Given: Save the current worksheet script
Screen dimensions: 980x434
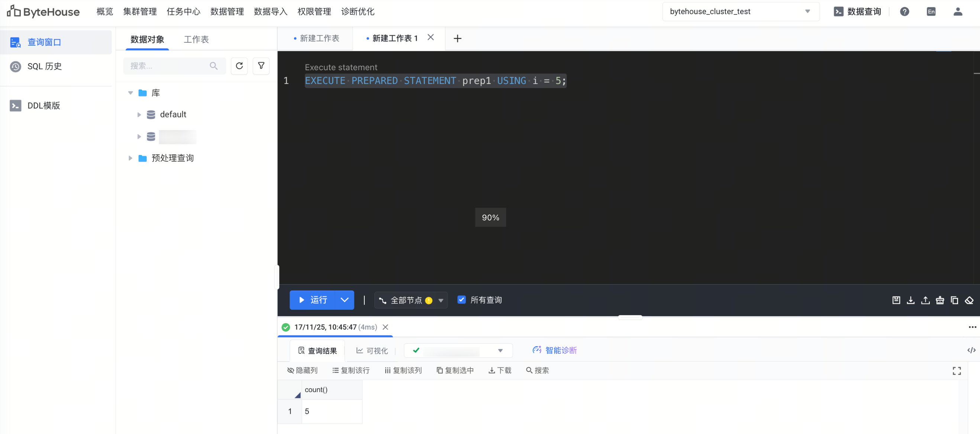Looking at the screenshot, I should click(x=896, y=300).
